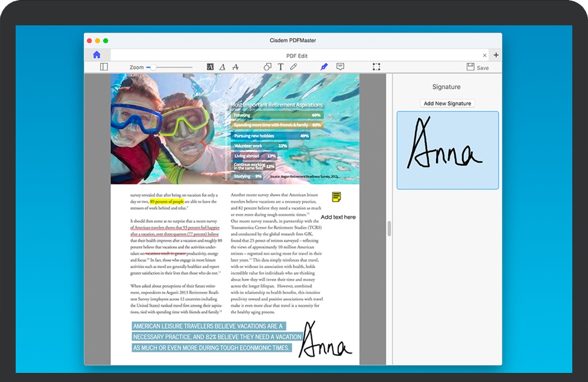The image size is (588, 382).
Task: Select the strikethrough text tool
Action: (235, 67)
